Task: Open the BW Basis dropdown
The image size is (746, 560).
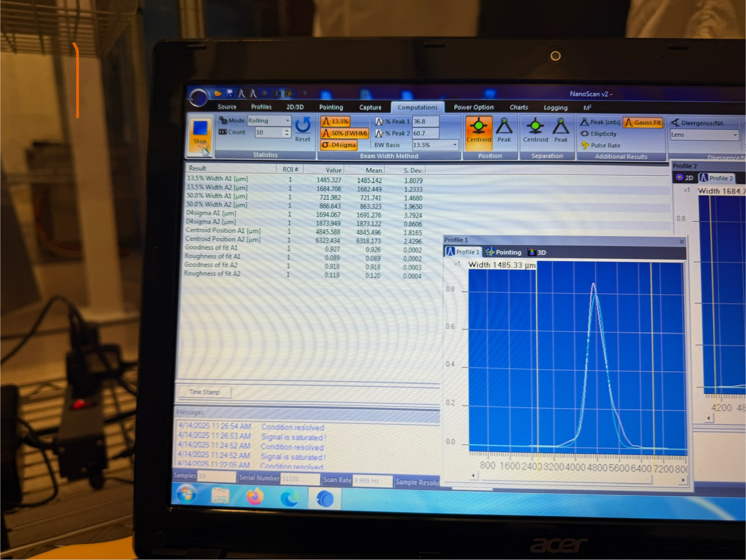Action: click(x=435, y=145)
